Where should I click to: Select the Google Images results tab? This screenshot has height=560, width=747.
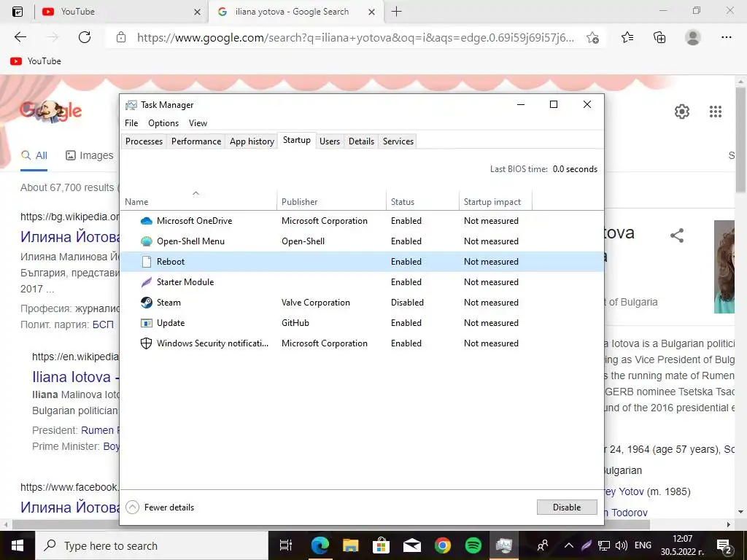pos(90,155)
